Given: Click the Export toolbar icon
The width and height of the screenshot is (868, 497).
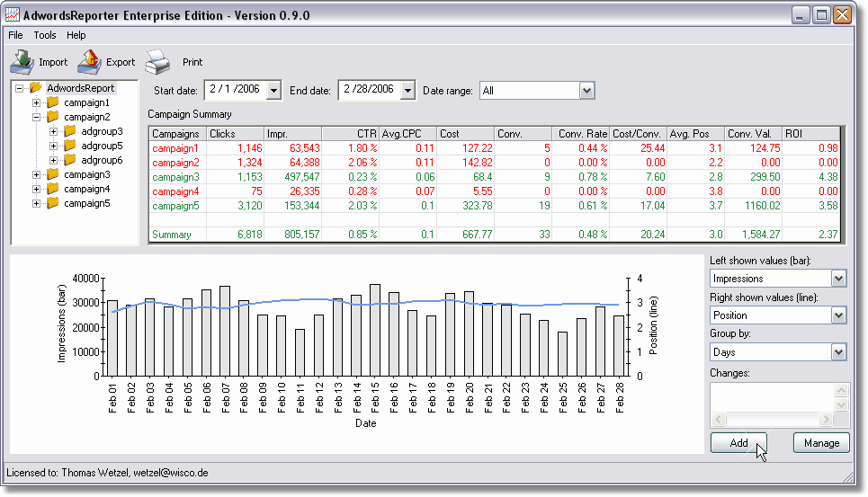Looking at the screenshot, I should pos(89,62).
